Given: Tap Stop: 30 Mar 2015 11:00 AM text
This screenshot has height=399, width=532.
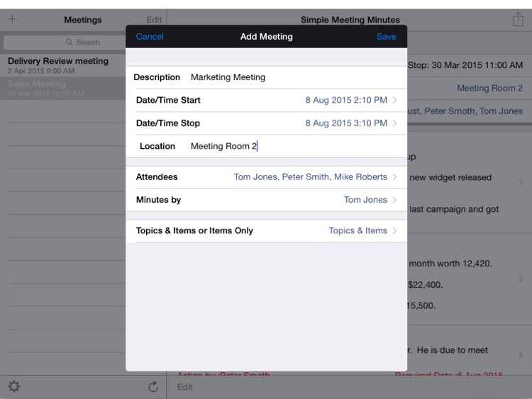Looking at the screenshot, I should point(465,65).
